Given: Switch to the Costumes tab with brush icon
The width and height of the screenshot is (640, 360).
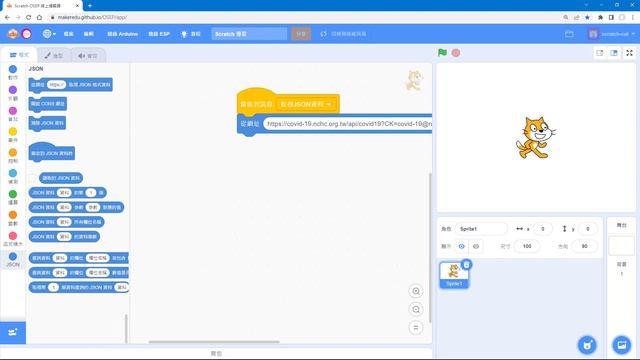Looking at the screenshot, I should point(53,56).
